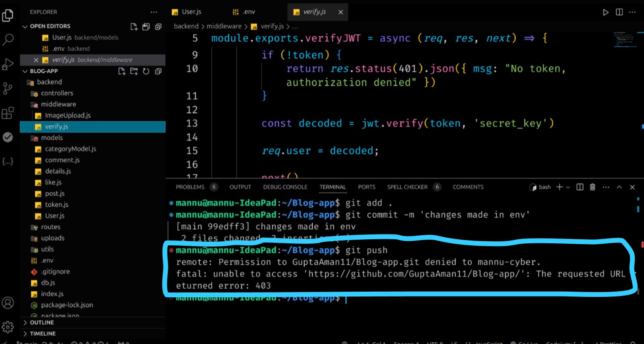Viewport: 644px width, 344px height.
Task: Open the Explorer view in activity bar
Action: click(x=8, y=16)
